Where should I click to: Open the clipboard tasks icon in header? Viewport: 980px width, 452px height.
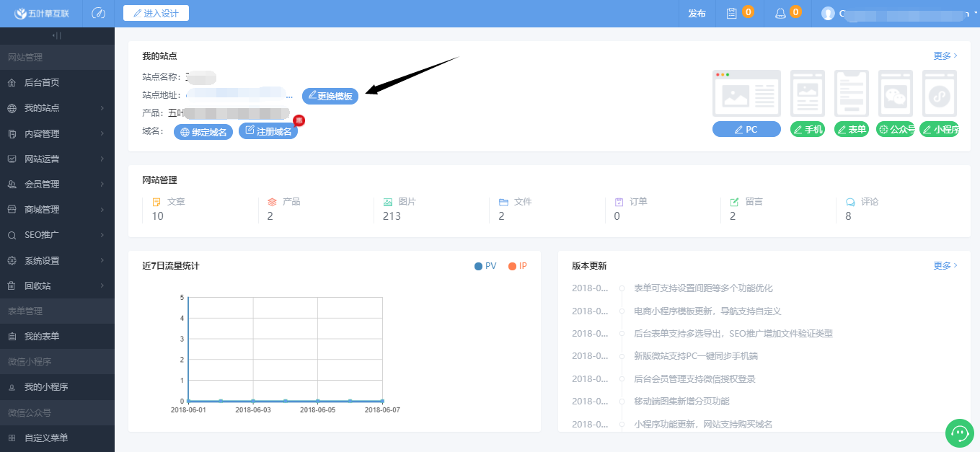tap(732, 13)
